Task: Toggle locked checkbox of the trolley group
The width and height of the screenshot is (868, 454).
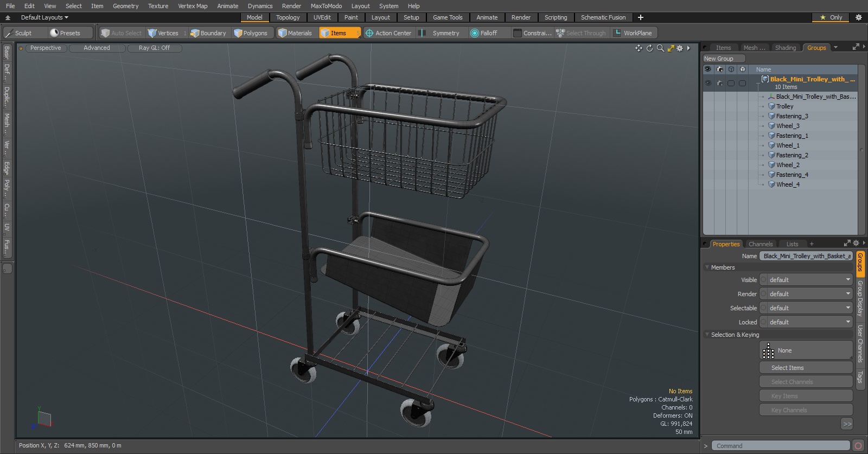Action: (743, 84)
